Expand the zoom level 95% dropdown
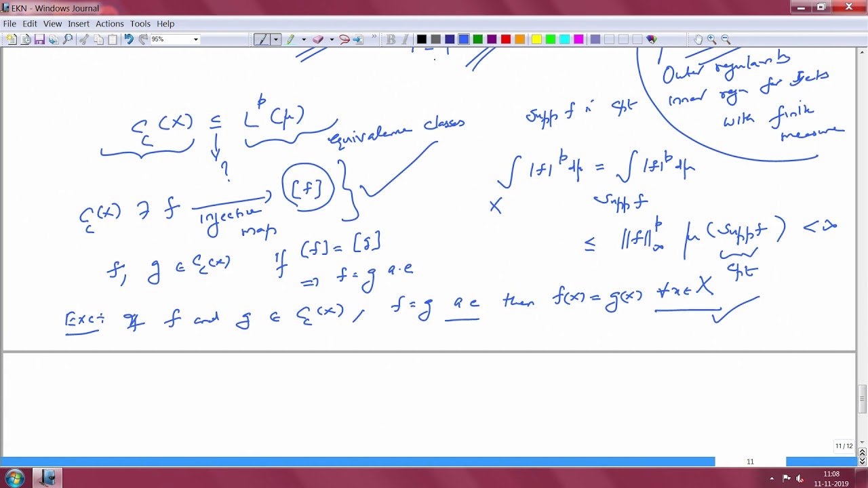The width and height of the screenshot is (868, 488). [196, 39]
